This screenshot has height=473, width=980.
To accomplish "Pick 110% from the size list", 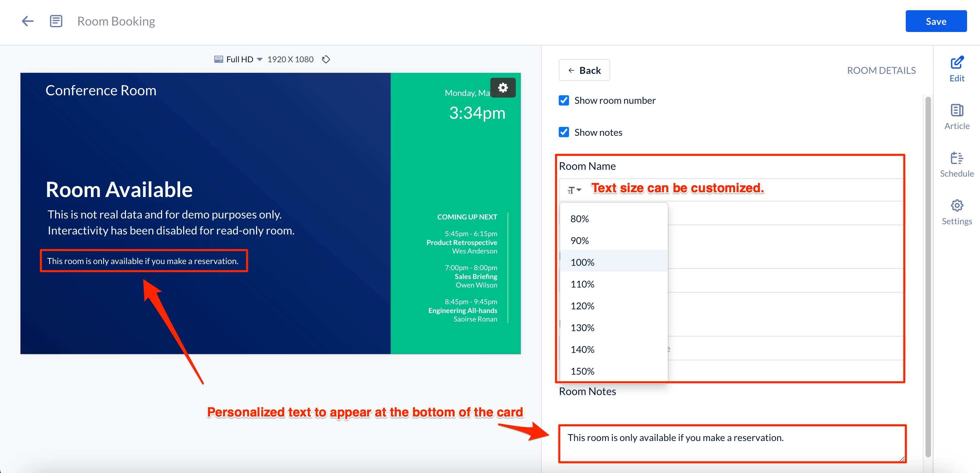I will click(614, 284).
